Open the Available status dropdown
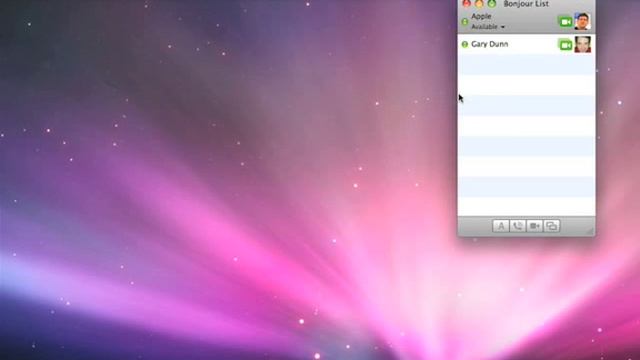Image resolution: width=640 pixels, height=360 pixels. coord(488,27)
